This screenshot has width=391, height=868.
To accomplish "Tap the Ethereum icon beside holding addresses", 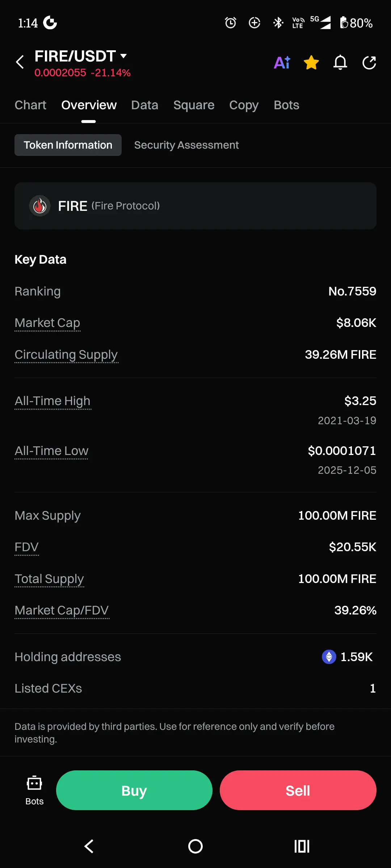I will (x=329, y=657).
